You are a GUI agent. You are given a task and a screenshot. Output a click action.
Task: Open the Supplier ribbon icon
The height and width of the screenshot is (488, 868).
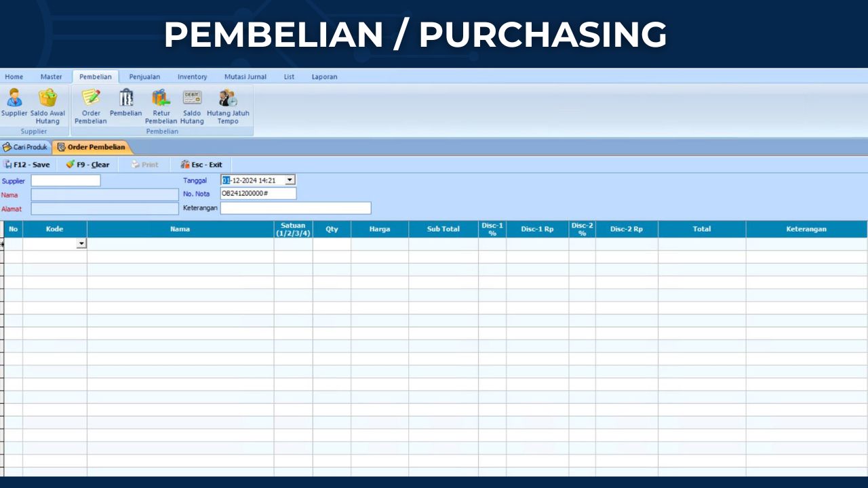[14, 100]
